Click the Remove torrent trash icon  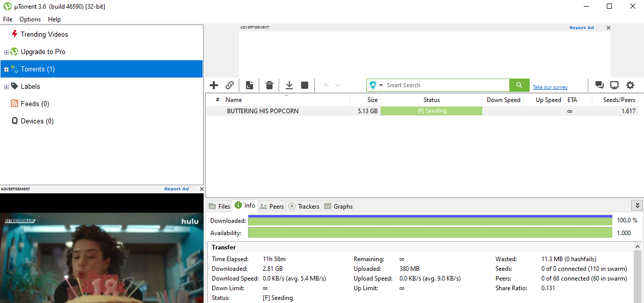[269, 85]
